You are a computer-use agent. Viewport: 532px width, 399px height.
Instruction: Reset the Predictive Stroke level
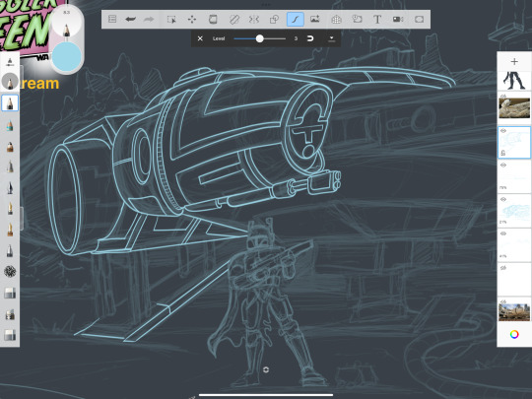point(310,38)
